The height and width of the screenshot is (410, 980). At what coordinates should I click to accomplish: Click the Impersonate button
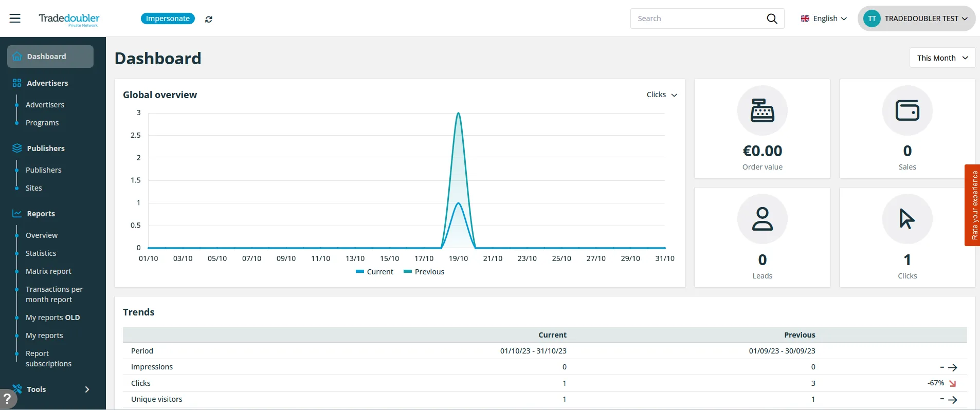(168, 18)
